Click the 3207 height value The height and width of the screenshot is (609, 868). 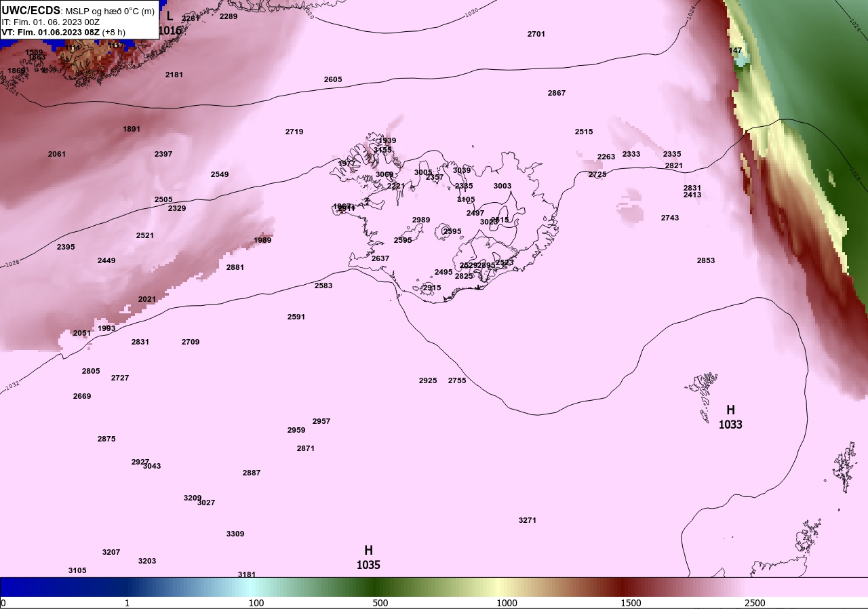point(111,552)
